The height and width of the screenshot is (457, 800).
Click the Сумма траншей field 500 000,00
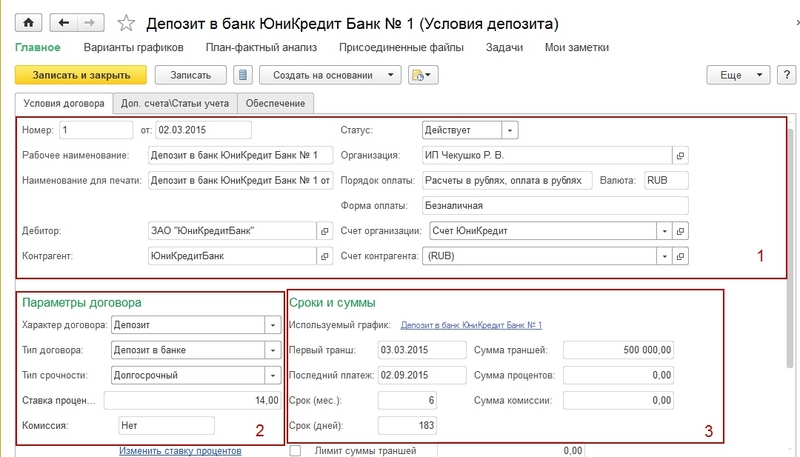pyautogui.click(x=618, y=350)
